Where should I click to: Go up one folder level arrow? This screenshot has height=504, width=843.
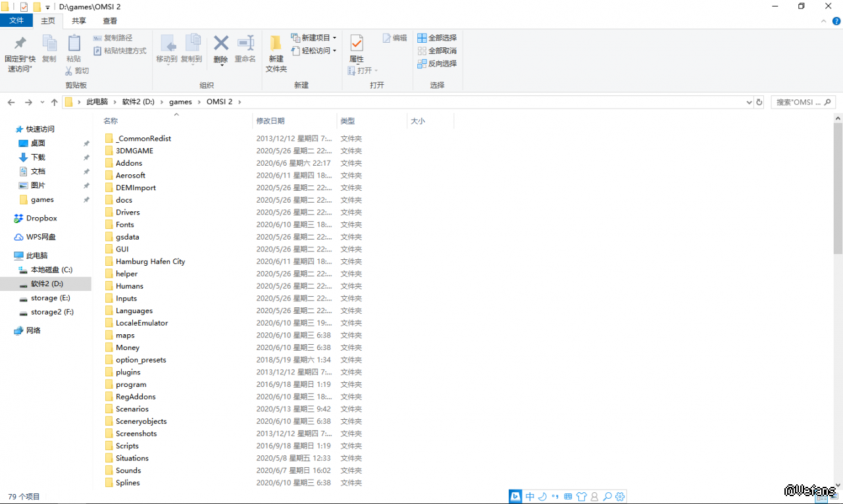tap(55, 102)
